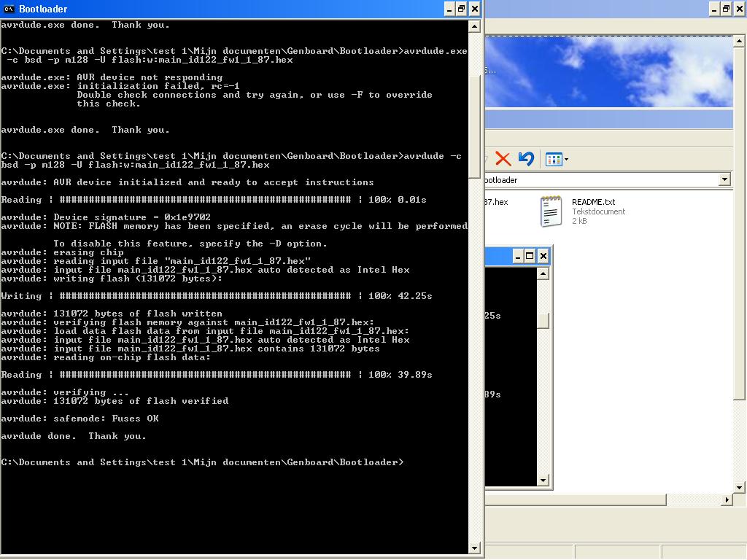Click the 'AVR device not responding' line
This screenshot has height=560, width=747.
[x=112, y=77]
